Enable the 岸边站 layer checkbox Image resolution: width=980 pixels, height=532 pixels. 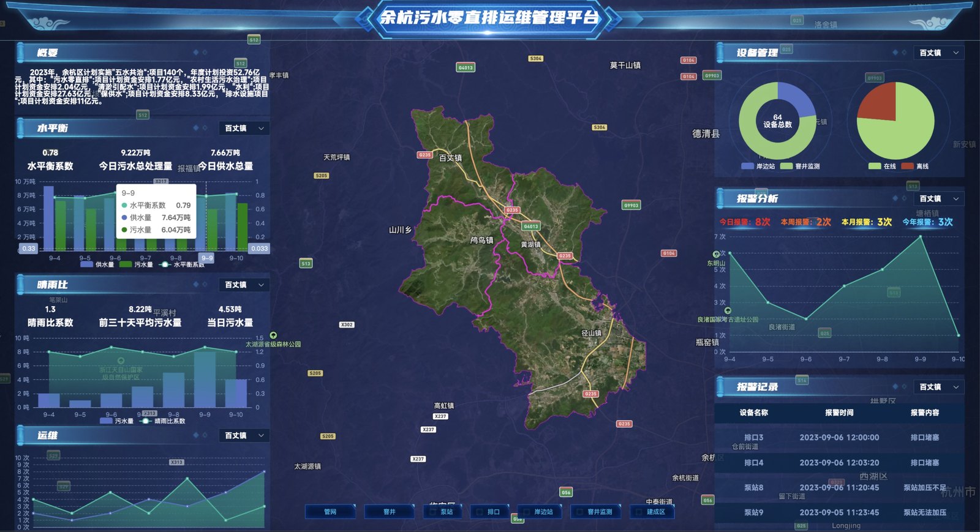(x=527, y=512)
